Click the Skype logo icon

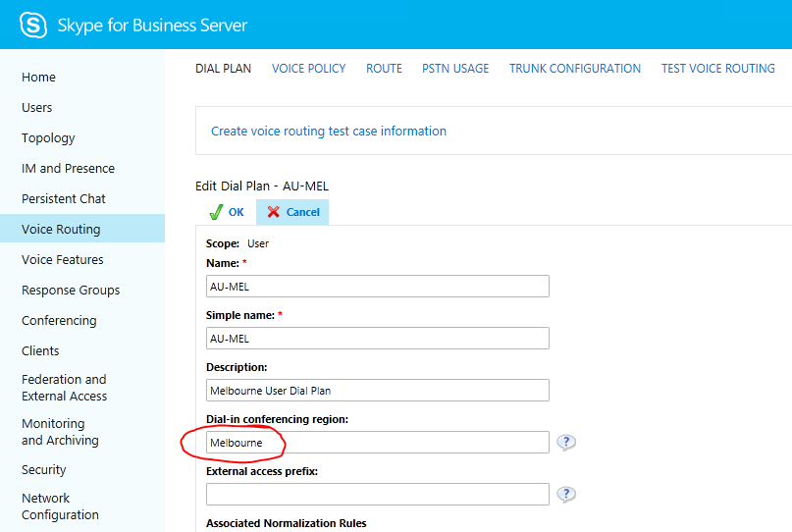coord(33,25)
